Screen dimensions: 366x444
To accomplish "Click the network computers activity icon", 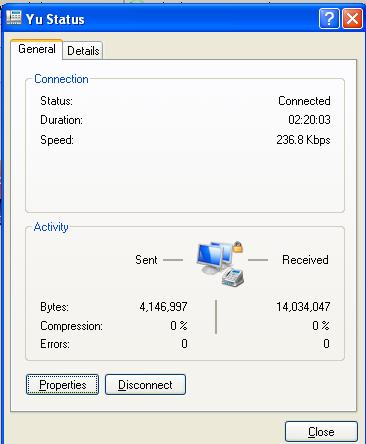I will 220,263.
